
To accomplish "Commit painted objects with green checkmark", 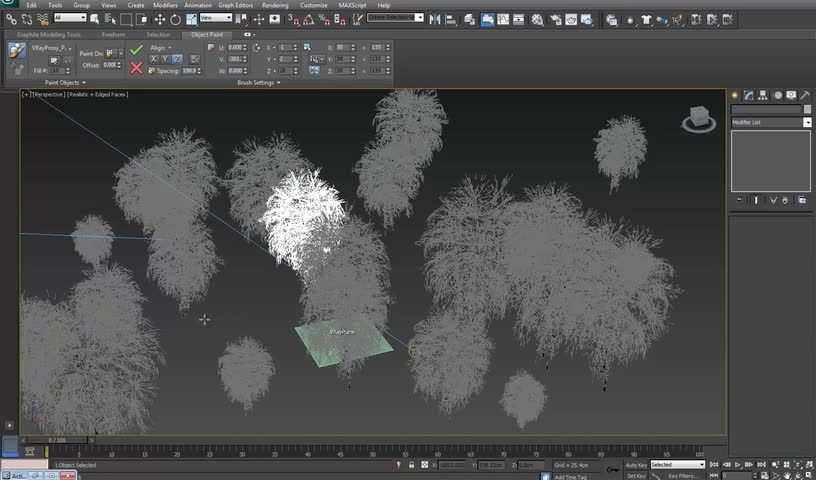I will [136, 49].
